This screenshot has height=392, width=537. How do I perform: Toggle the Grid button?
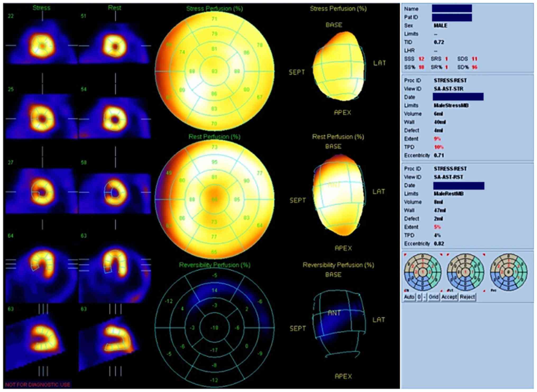coord(433,297)
